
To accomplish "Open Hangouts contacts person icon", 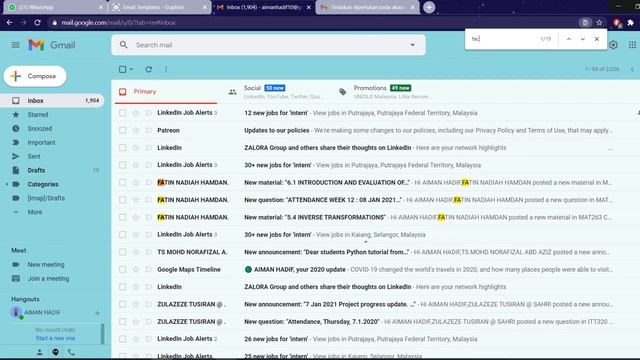I will (x=40, y=352).
